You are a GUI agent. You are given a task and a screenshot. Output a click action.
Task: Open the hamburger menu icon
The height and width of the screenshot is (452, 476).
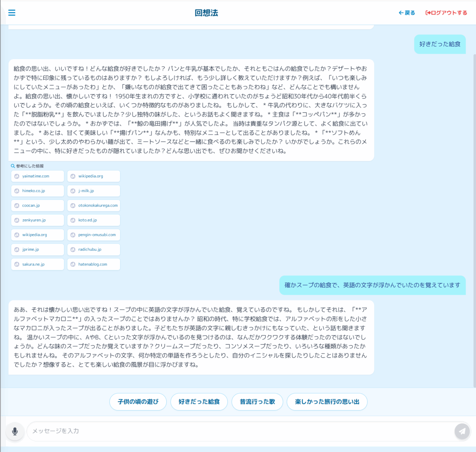pyautogui.click(x=12, y=13)
